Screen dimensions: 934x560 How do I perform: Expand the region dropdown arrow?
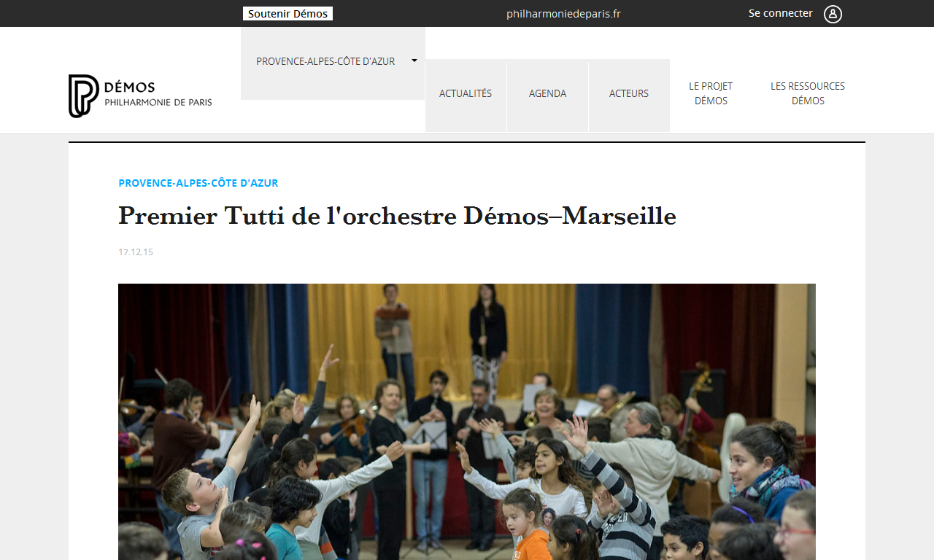[414, 61]
